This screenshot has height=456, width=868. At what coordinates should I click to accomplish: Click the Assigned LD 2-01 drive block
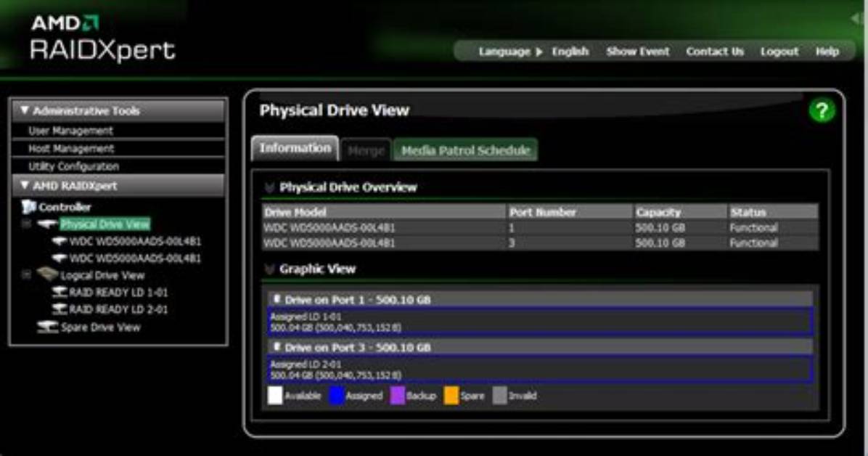point(540,370)
